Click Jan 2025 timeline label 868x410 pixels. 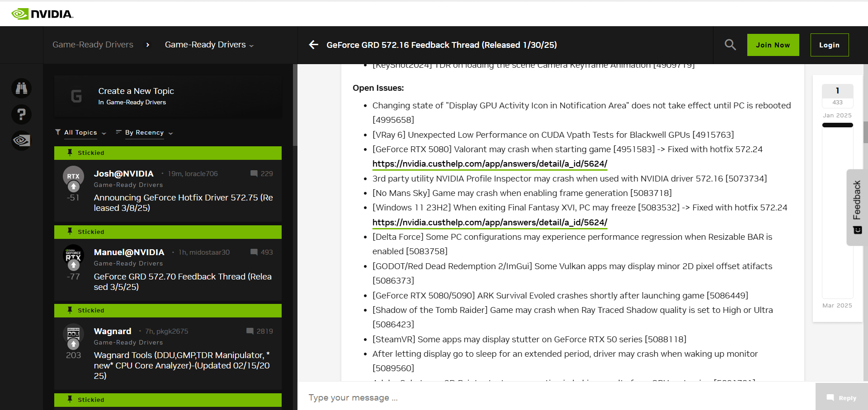click(837, 115)
